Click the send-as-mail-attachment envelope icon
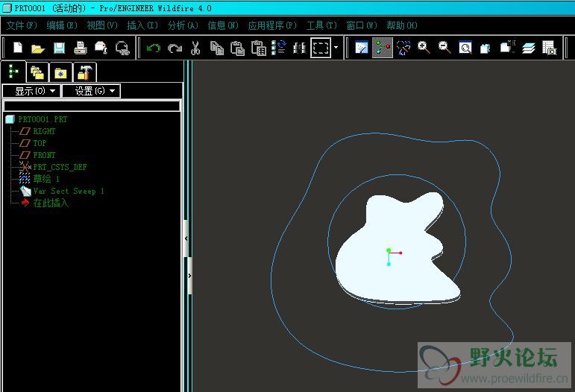Image resolution: width=575 pixels, height=392 pixels. (101, 48)
